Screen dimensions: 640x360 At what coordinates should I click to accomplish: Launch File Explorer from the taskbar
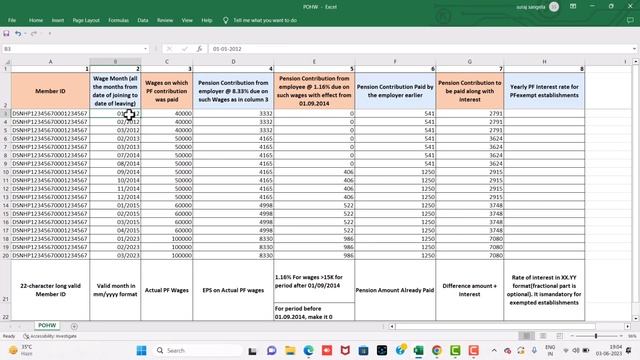[x=290, y=350]
